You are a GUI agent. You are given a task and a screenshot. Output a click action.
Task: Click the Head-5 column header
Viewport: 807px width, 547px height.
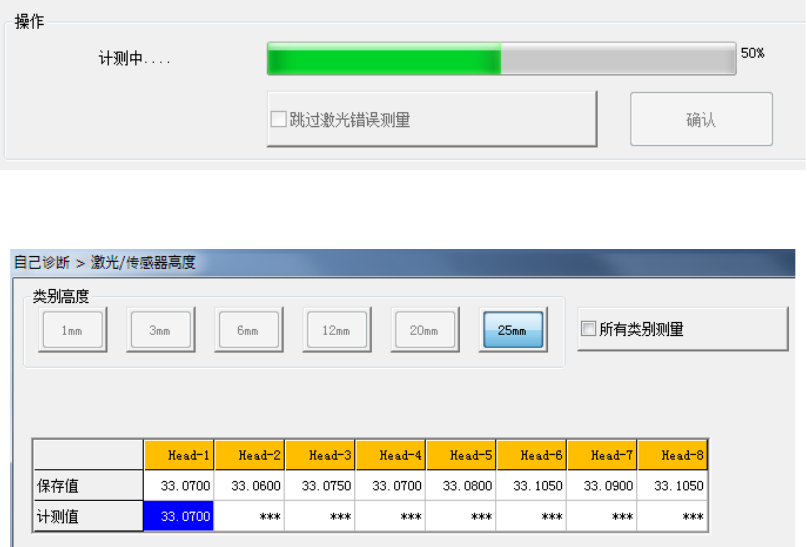click(x=461, y=455)
